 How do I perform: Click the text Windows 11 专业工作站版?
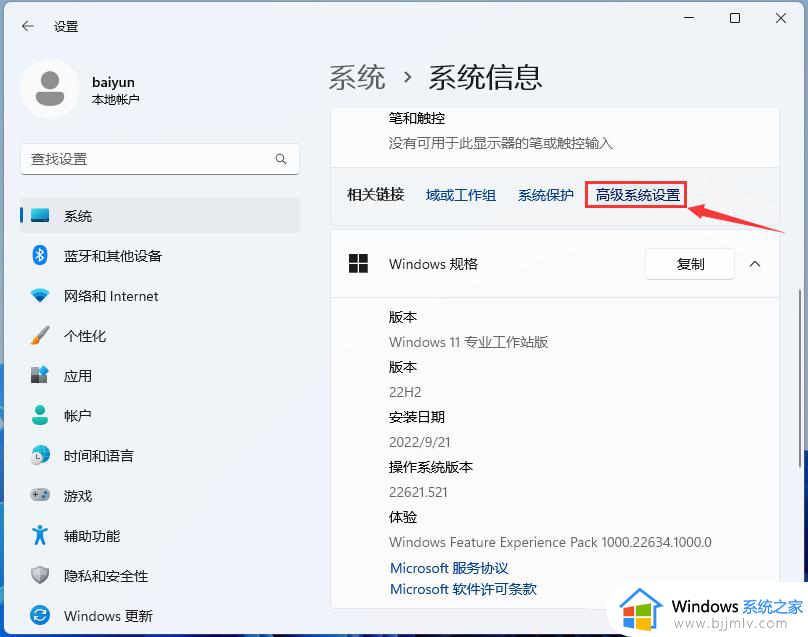click(468, 342)
